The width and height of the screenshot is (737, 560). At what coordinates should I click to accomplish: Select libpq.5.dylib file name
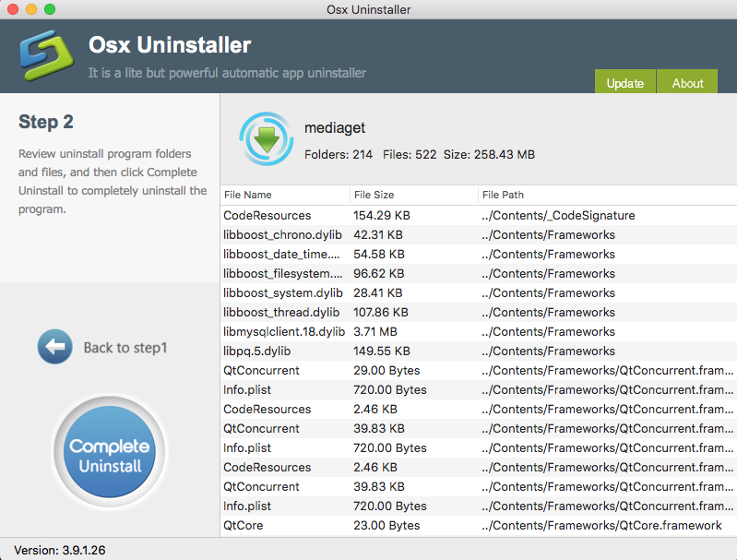tap(256, 351)
